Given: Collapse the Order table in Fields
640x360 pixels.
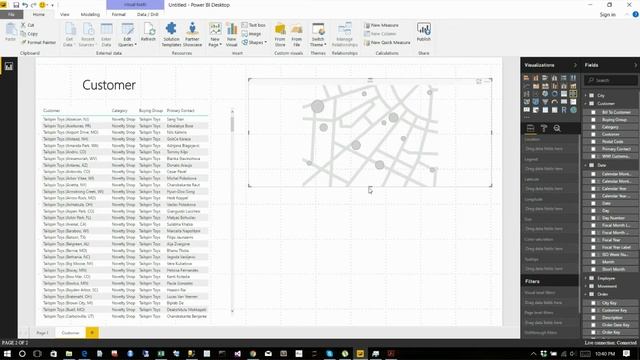Looking at the screenshot, I should (x=586, y=294).
